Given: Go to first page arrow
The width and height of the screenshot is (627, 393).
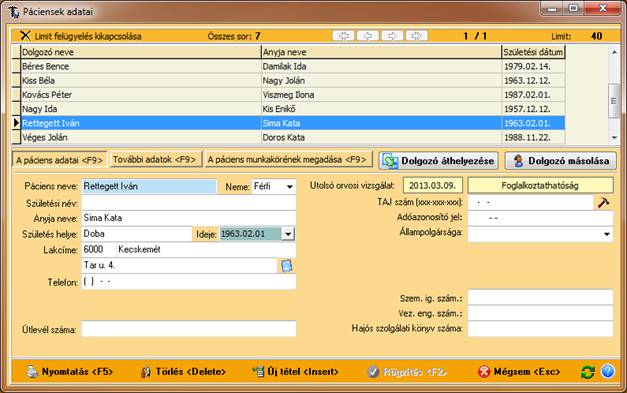Looking at the screenshot, I should tap(343, 36).
